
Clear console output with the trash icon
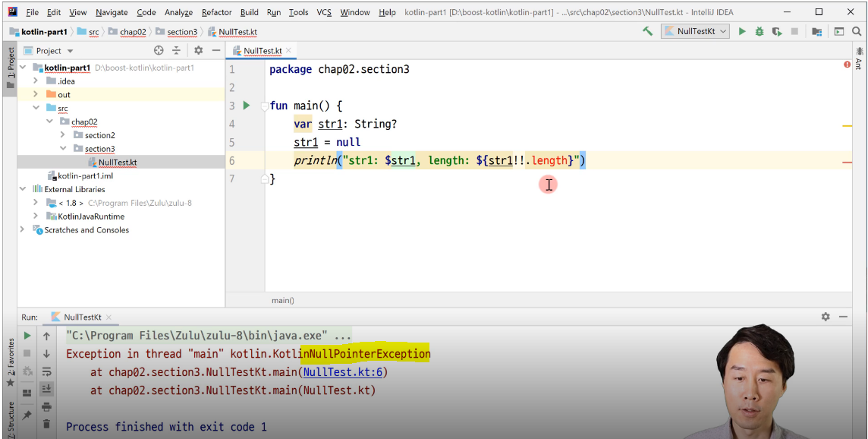[46, 424]
